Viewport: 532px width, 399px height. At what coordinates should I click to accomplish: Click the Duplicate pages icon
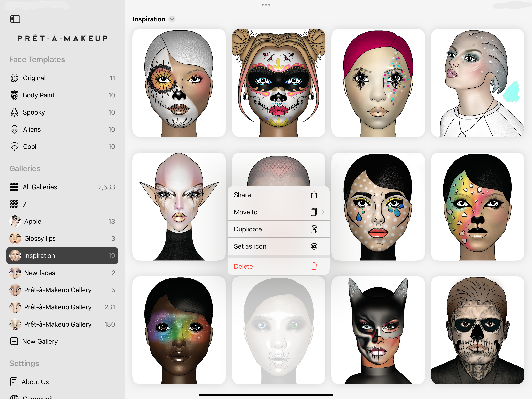pos(314,229)
